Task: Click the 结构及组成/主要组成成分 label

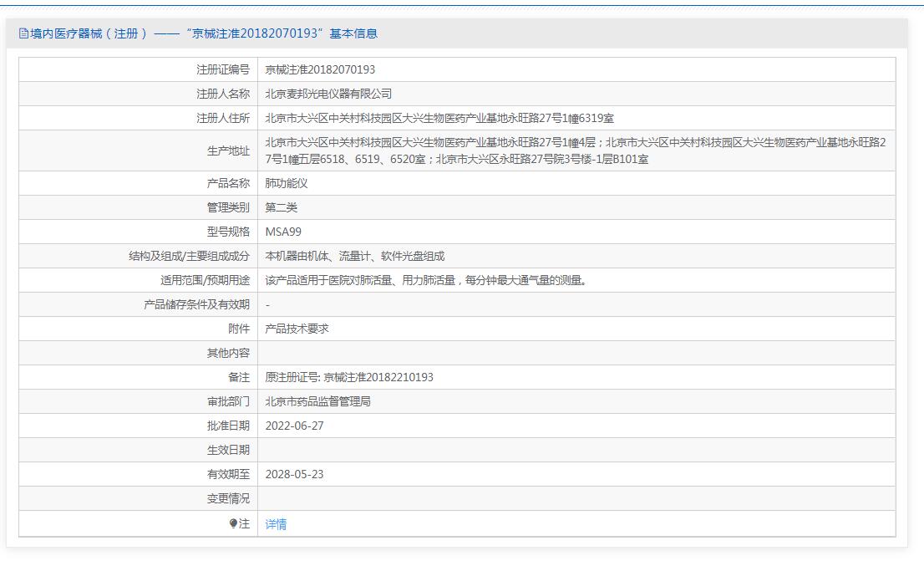Action: [x=189, y=256]
